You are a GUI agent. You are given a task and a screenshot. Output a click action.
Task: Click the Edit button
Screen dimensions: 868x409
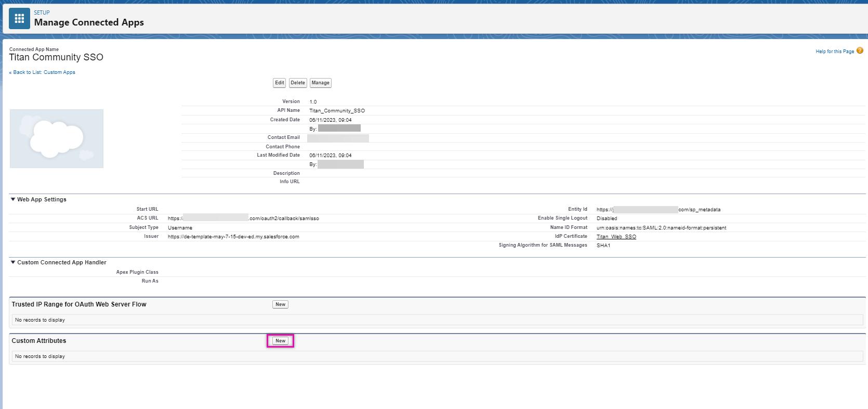click(x=280, y=83)
